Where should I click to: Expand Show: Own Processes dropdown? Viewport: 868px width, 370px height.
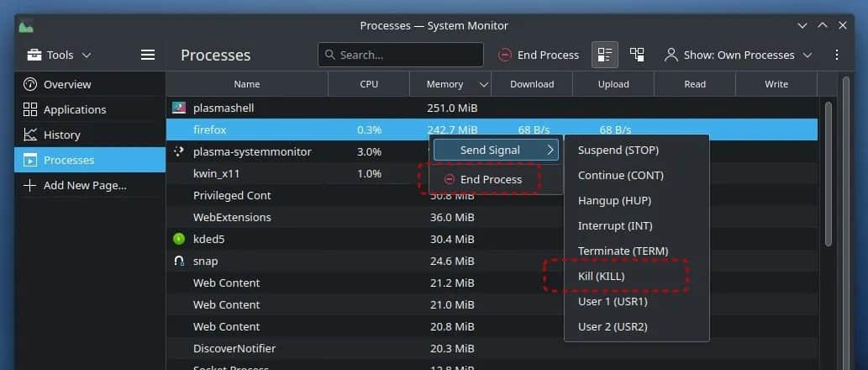tap(739, 55)
